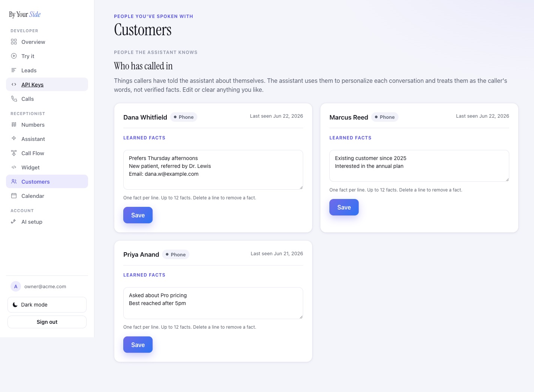
Task: Open the Call Flow page
Action: [x=47, y=153]
